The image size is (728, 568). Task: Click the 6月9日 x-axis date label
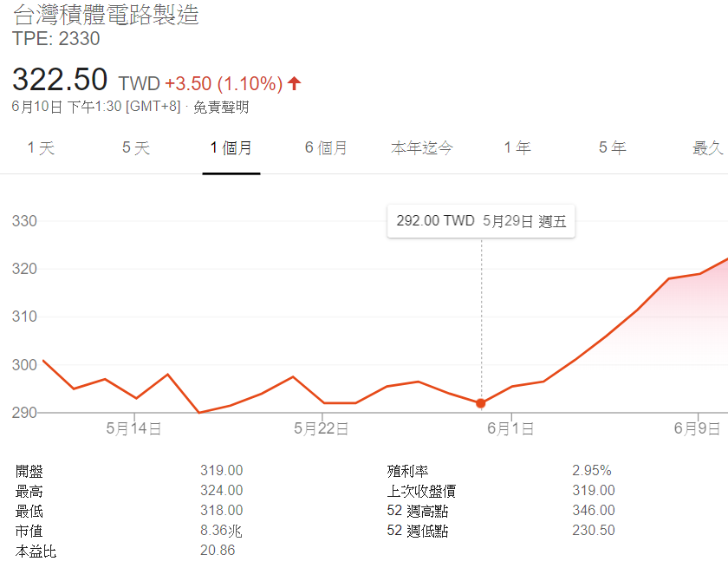pyautogui.click(x=698, y=428)
